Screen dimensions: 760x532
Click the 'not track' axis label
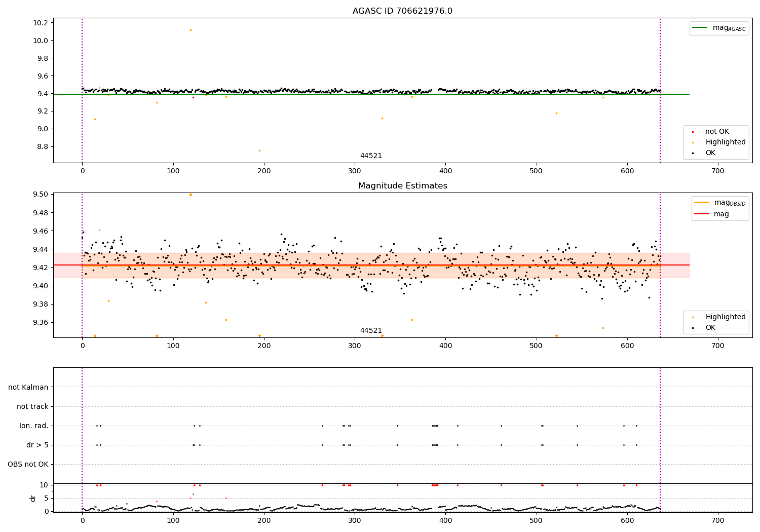(32, 406)
